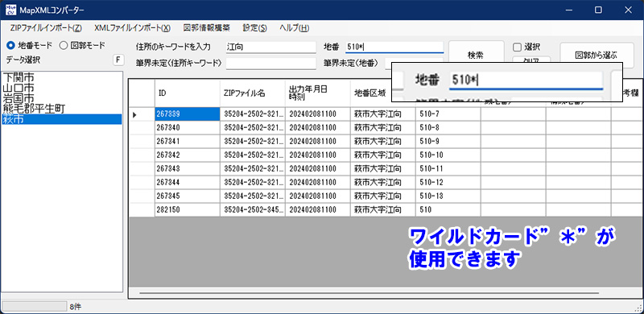Click the 図郭から選ぶ button

pos(597,55)
